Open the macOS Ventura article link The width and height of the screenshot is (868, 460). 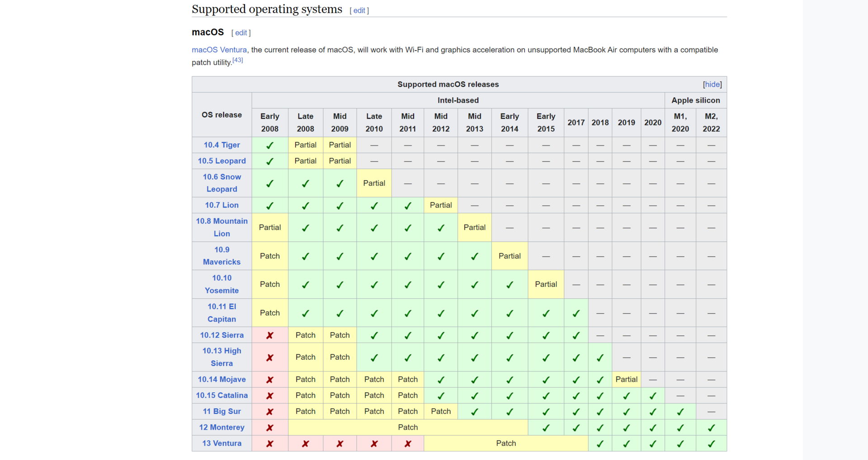click(219, 50)
